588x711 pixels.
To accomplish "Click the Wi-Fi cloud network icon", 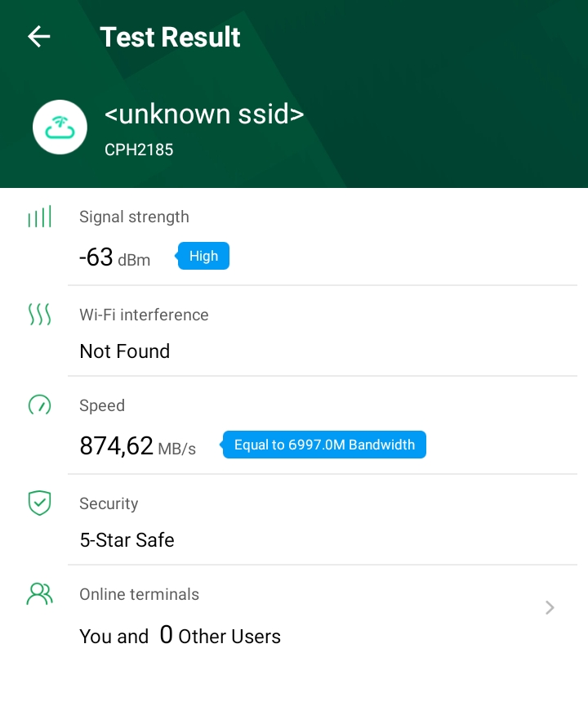I will [x=60, y=127].
